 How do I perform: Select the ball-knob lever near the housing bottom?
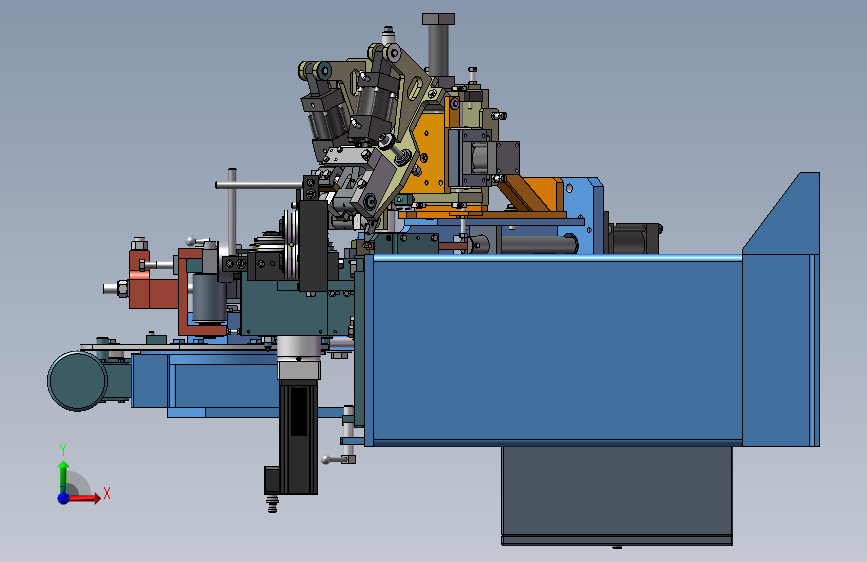pyautogui.click(x=338, y=459)
